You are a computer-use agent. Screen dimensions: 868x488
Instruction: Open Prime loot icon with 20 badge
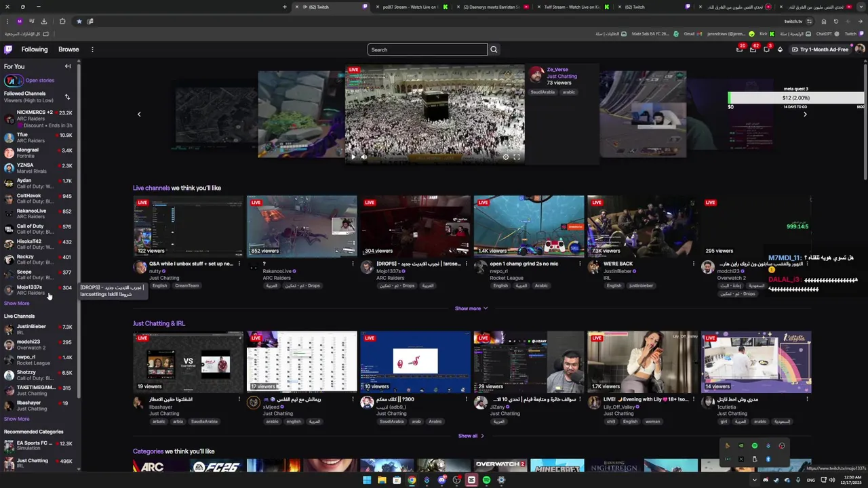(x=740, y=49)
